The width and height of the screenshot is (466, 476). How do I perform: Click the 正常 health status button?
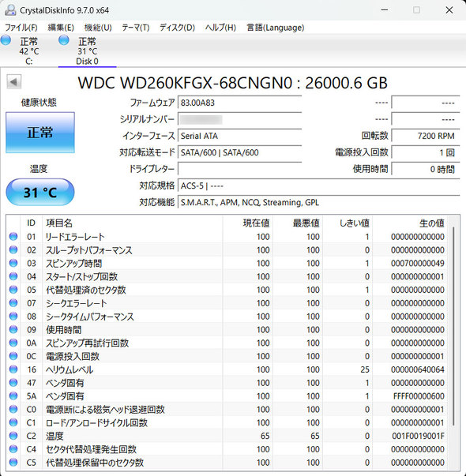point(40,133)
